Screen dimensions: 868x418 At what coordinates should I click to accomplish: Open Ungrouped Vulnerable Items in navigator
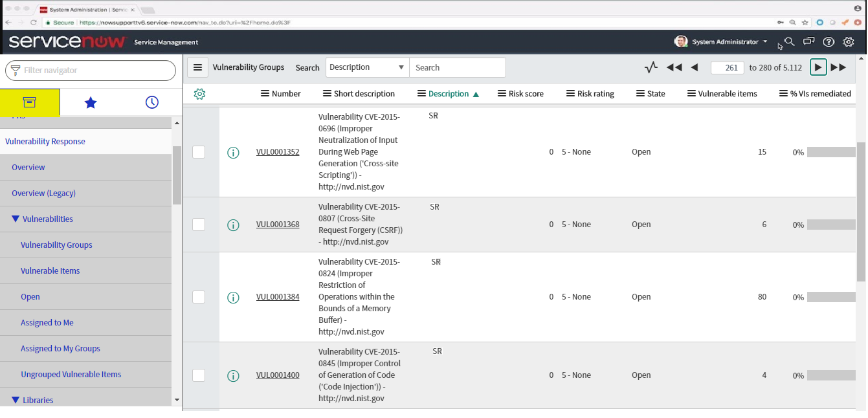(x=71, y=375)
